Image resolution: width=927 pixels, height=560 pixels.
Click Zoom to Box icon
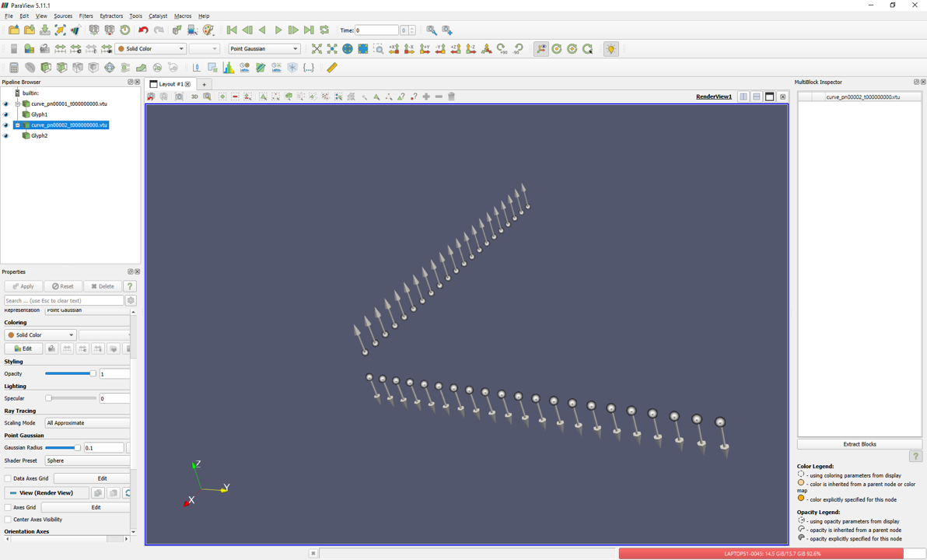[379, 49]
